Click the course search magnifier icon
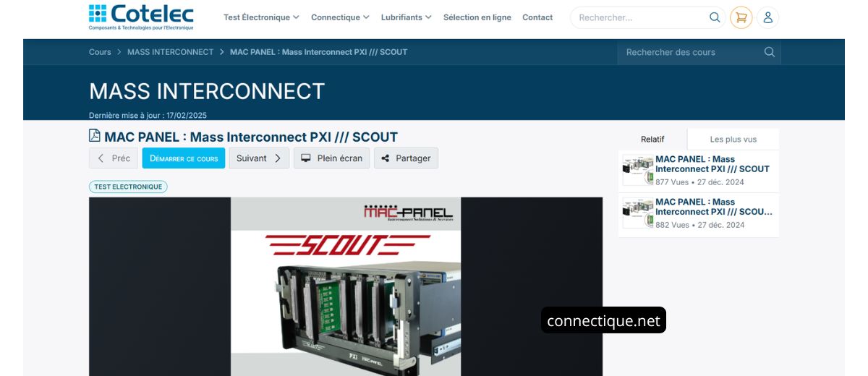Viewport: 868px width, 376px height. coord(770,52)
